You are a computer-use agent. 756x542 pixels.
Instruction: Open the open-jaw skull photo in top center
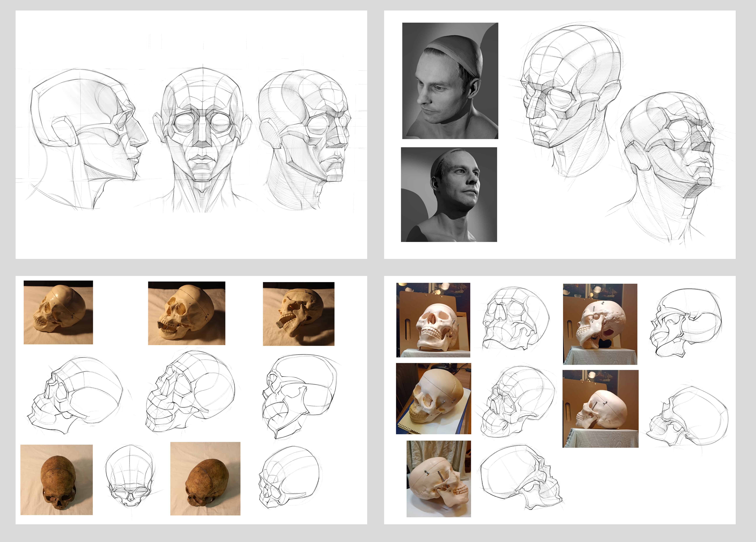tap(187, 313)
